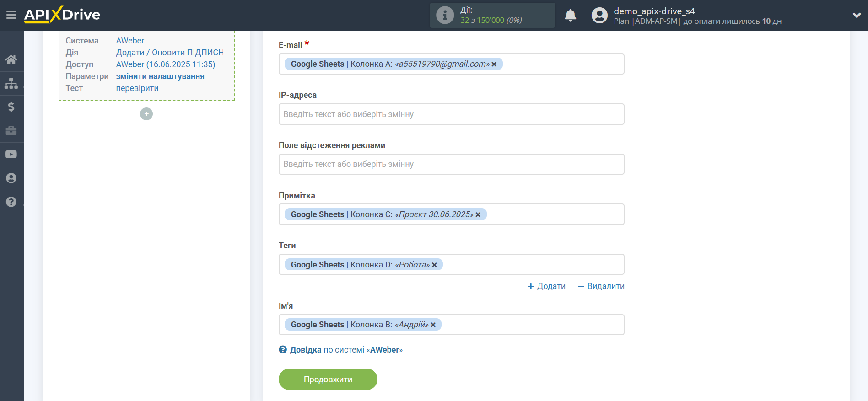Select the Google Sheets Колонка B tag
This screenshot has height=401, width=868.
pyautogui.click(x=363, y=325)
